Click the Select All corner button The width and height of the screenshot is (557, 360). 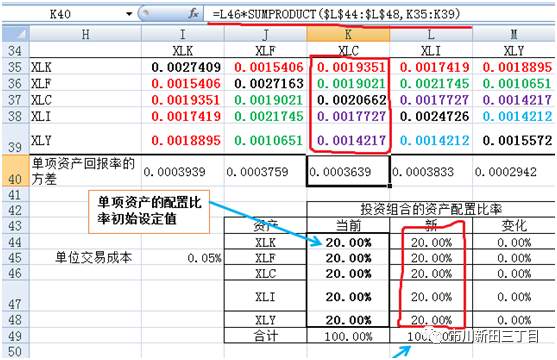coord(15,34)
